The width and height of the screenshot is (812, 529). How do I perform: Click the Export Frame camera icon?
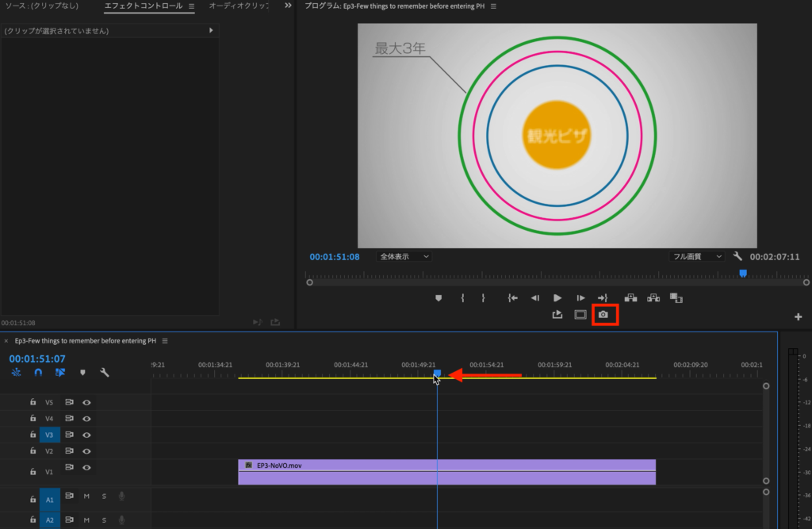pyautogui.click(x=603, y=315)
